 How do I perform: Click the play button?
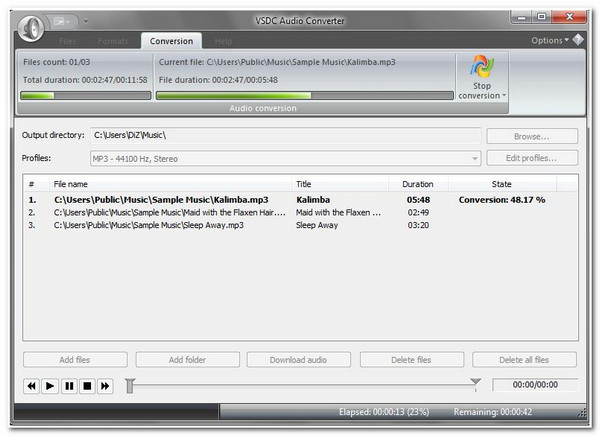click(x=50, y=386)
